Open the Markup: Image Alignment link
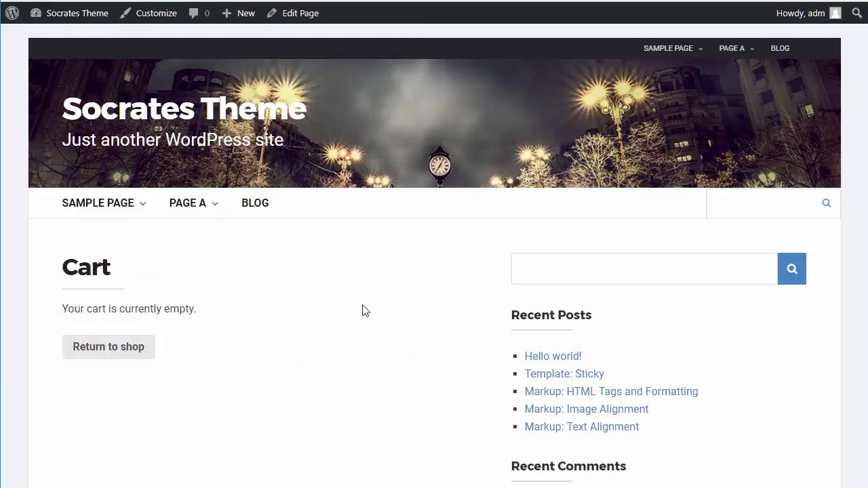The image size is (868, 488). [586, 409]
